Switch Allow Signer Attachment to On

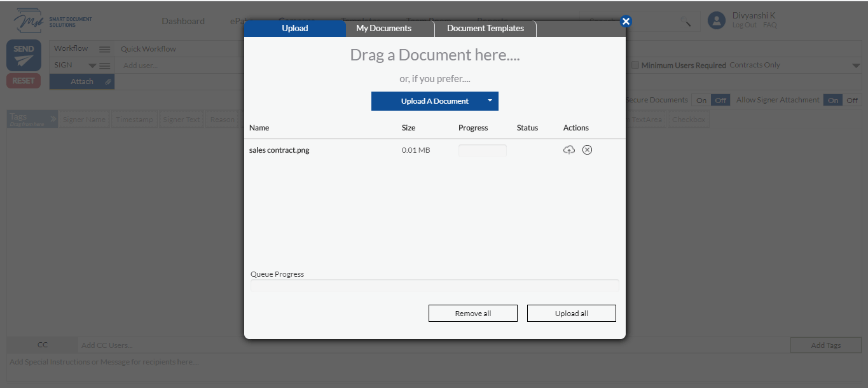[x=832, y=100]
